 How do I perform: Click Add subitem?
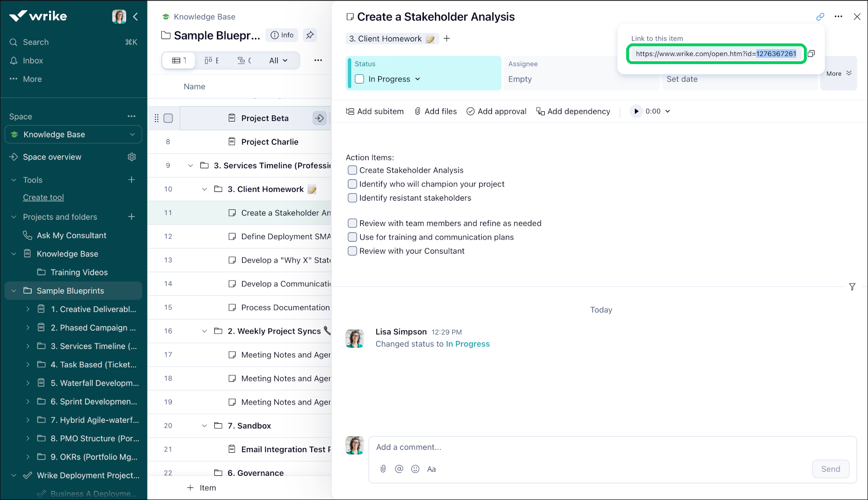pos(375,111)
